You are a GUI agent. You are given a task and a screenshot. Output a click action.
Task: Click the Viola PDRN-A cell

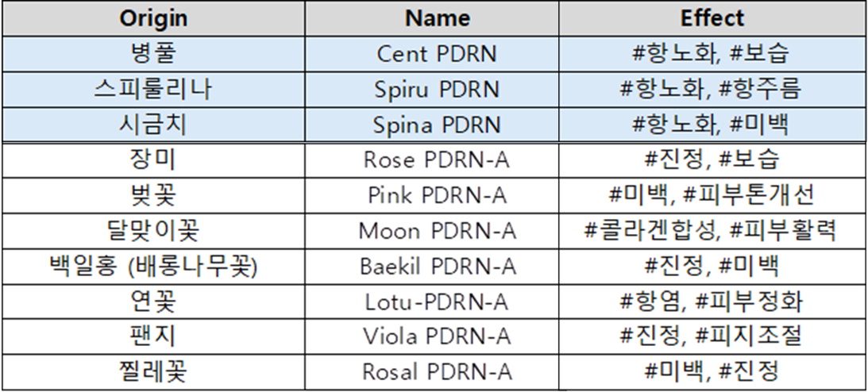(437, 336)
